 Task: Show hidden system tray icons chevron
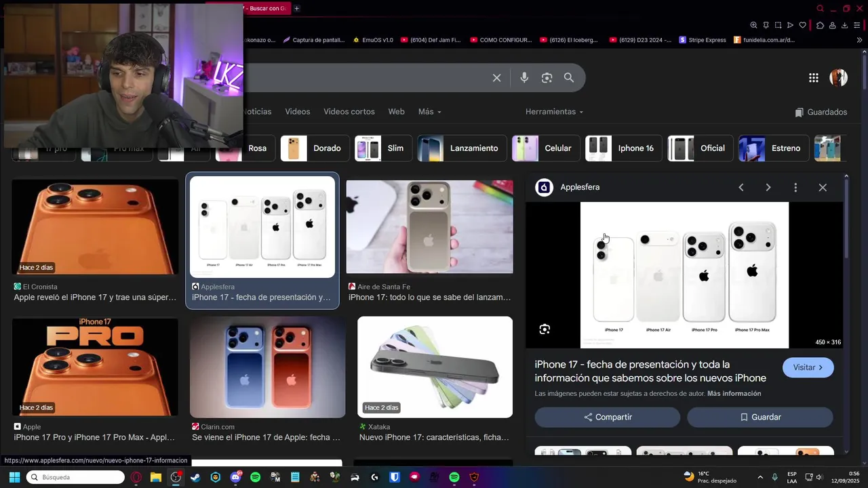click(x=760, y=477)
